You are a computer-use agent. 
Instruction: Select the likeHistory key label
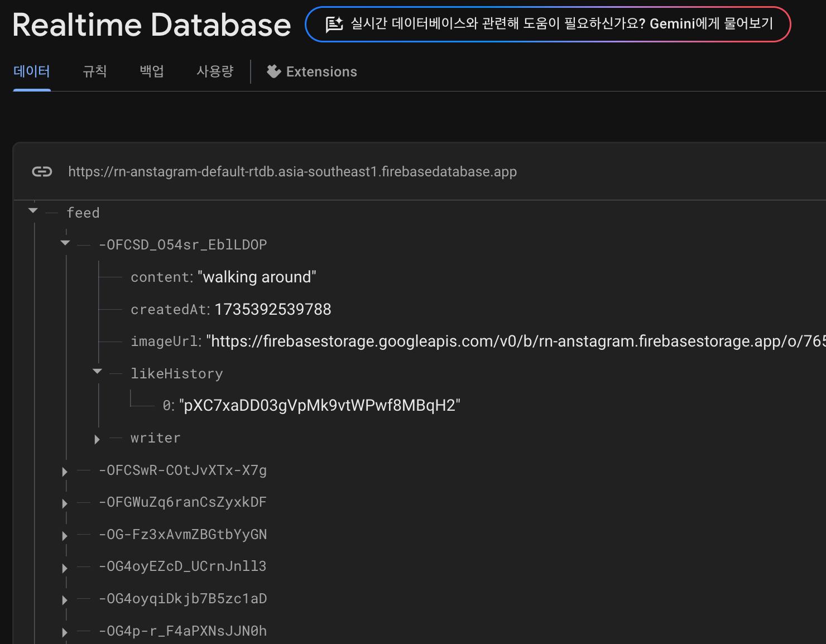click(177, 373)
